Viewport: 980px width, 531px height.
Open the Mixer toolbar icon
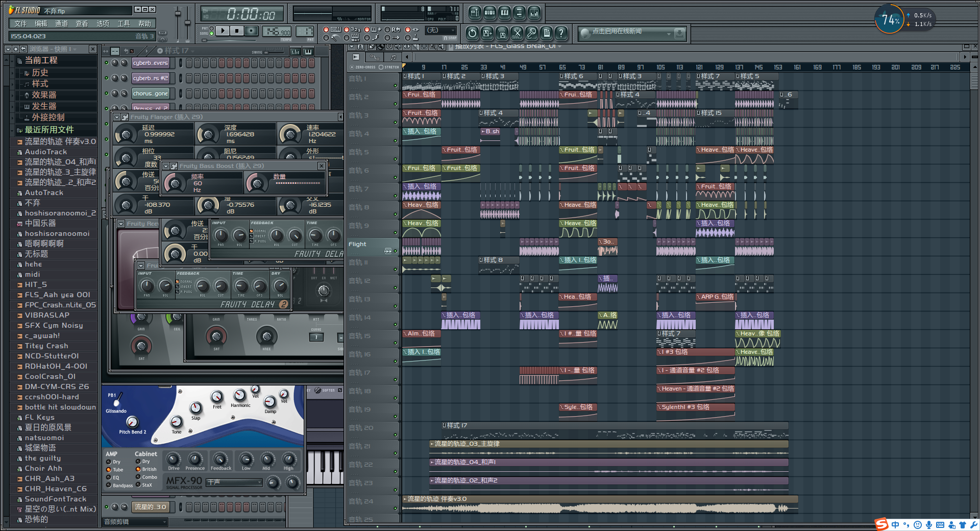[x=534, y=13]
